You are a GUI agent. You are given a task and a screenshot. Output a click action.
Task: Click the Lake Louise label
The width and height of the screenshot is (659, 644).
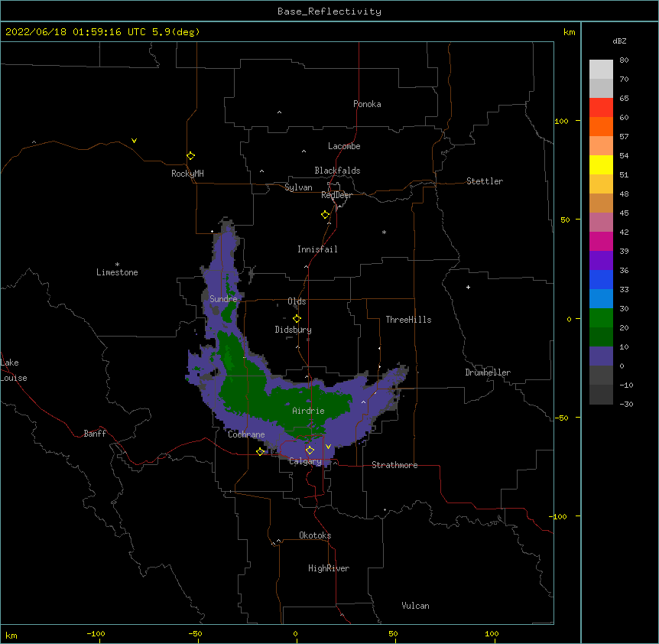click(x=14, y=370)
